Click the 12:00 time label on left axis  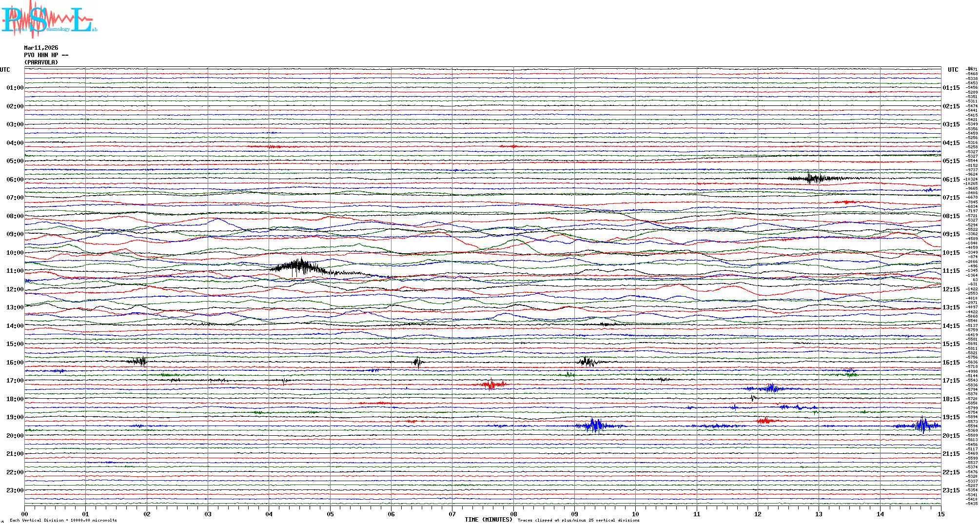click(15, 289)
